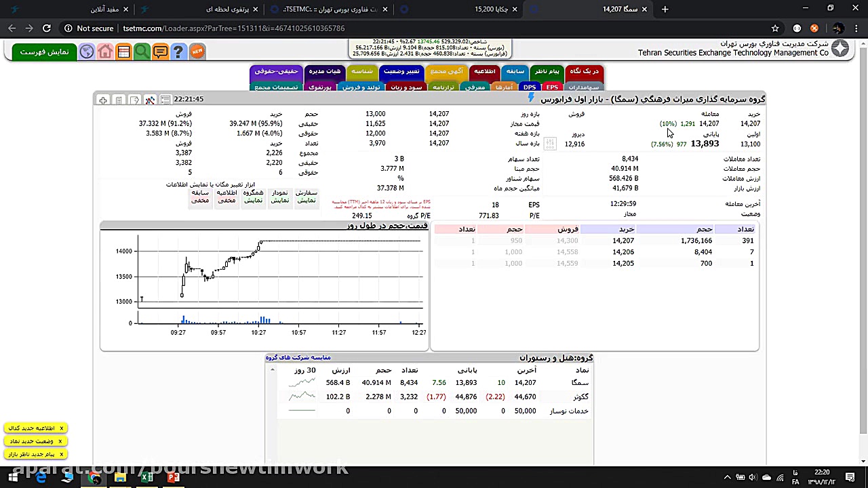Click the address bar URL field
Screen dimensions: 868x488
234,28
